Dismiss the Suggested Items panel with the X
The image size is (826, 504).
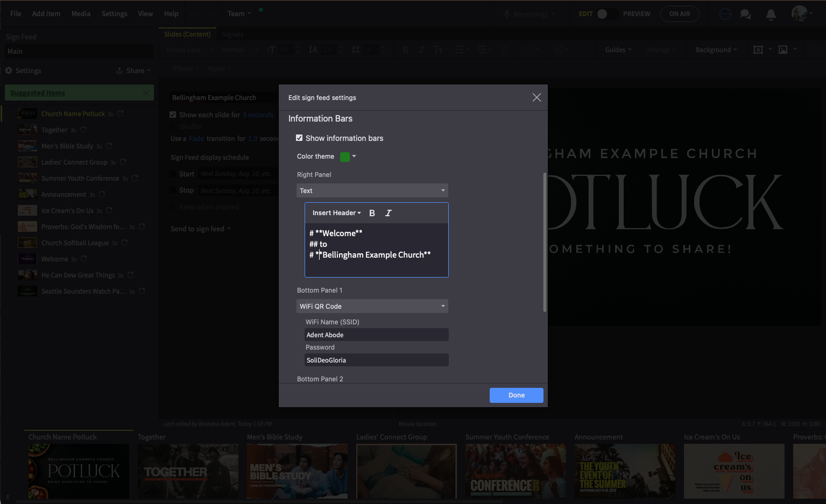[x=146, y=92]
